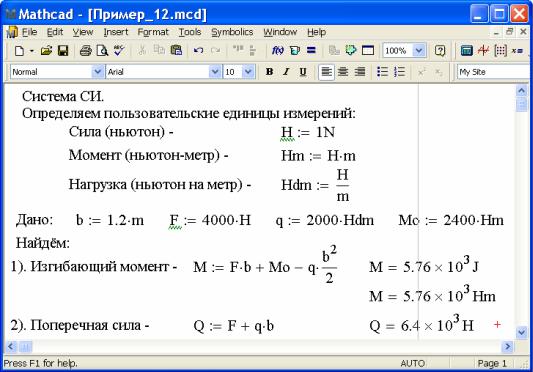This screenshot has width=533, height=372.
Task: Open the View menu
Action: (83, 32)
